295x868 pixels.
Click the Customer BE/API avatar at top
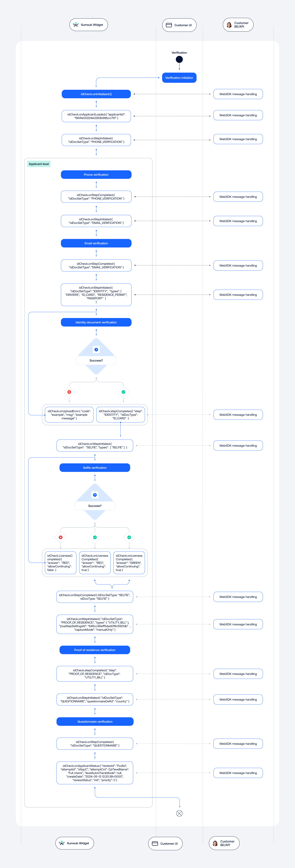[229, 25]
